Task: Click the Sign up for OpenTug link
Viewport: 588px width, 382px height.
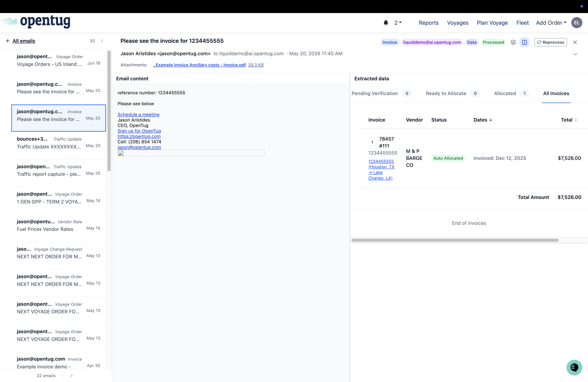Action: pos(139,131)
